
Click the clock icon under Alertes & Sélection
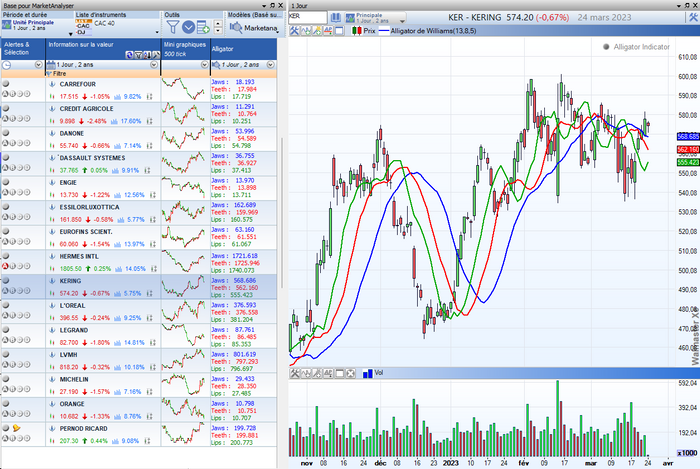coord(7,65)
